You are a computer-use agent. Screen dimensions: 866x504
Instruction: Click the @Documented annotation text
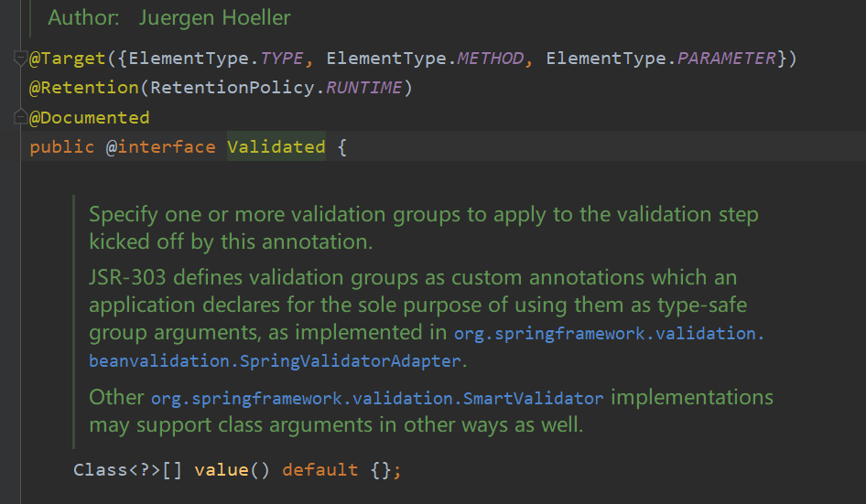[x=90, y=117]
